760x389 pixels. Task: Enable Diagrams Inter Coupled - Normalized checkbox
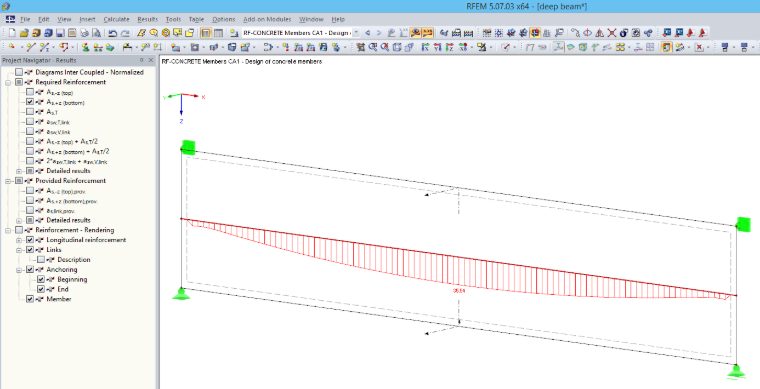18,72
